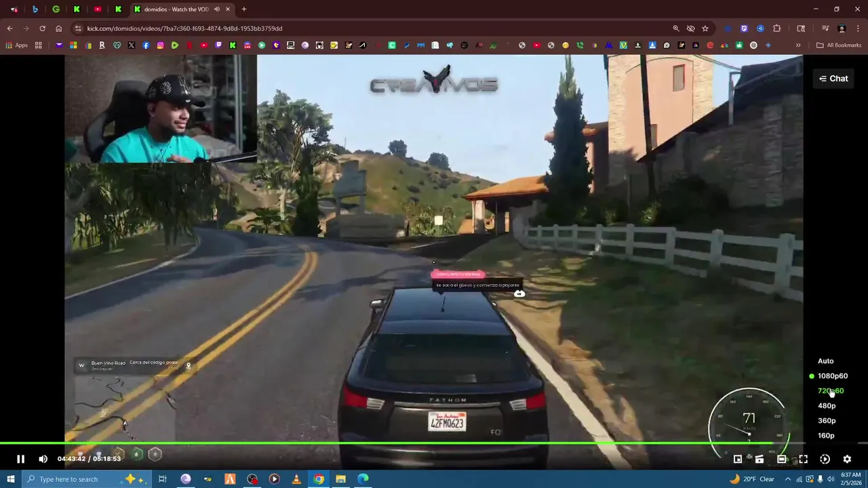Open All Bookmarks folder
This screenshot has width=868, height=488.
pos(839,45)
